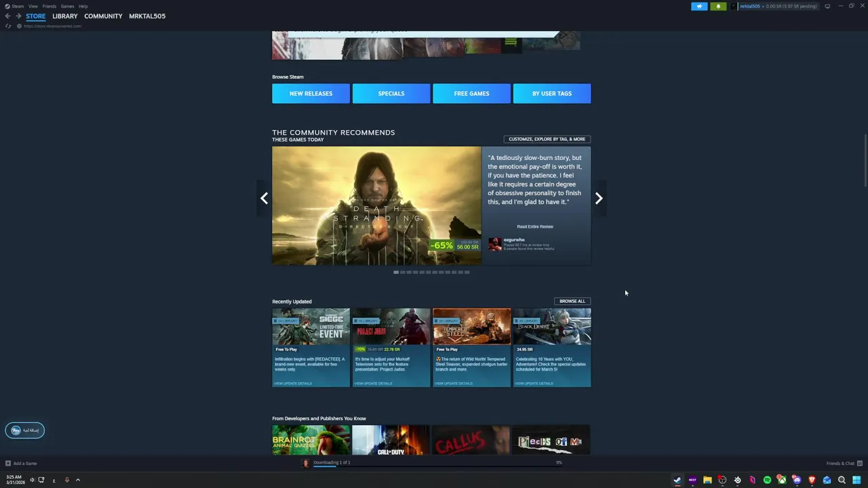Open the Friends & Chat icon
This screenshot has height=488, width=868.
(x=860, y=464)
